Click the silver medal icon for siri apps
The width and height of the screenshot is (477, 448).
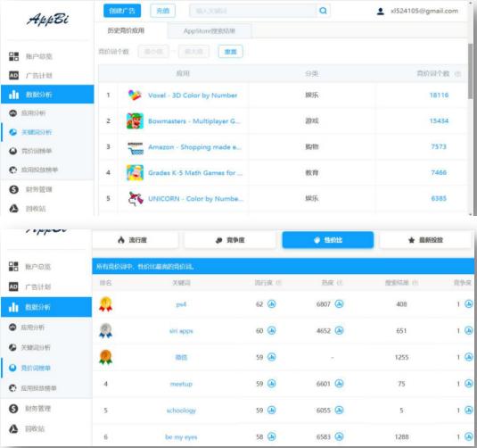pyautogui.click(x=105, y=330)
